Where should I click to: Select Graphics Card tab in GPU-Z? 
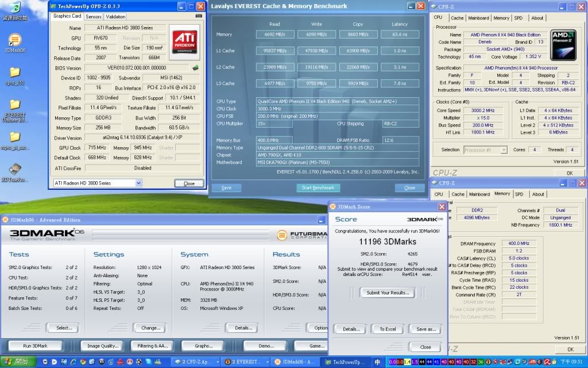[x=67, y=16]
